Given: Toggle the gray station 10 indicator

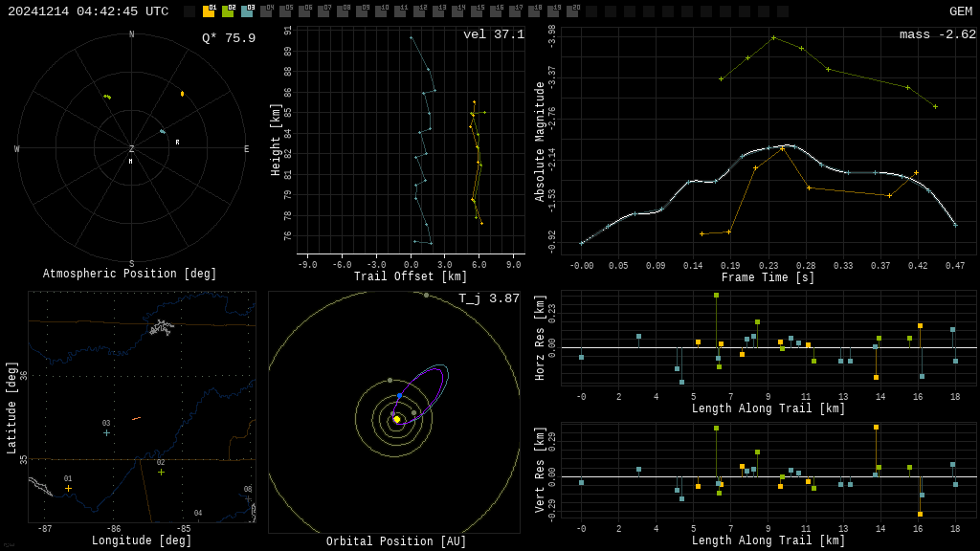Looking at the screenshot, I should click(381, 11).
